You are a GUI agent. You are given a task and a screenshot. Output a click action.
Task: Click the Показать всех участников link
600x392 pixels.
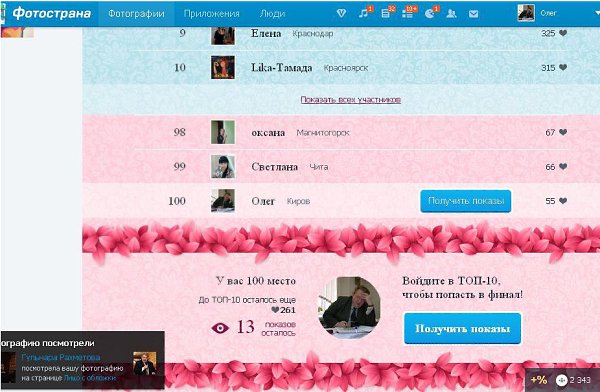tap(351, 100)
